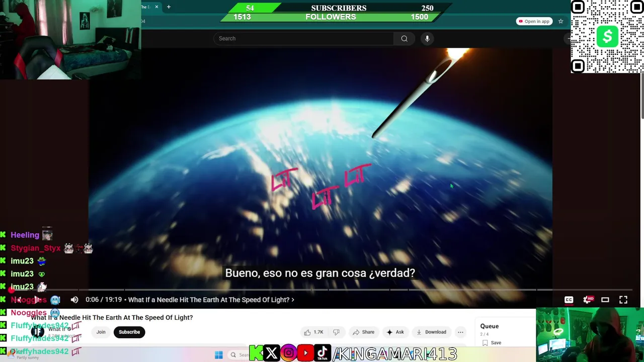Click chat username Stygian_Styx
Image resolution: width=644 pixels, height=362 pixels.
point(35,248)
